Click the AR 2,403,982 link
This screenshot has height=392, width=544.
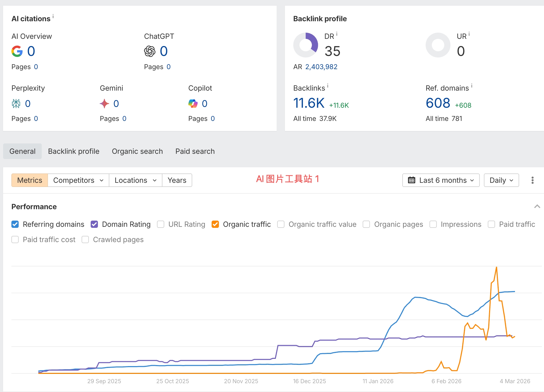pyautogui.click(x=321, y=67)
